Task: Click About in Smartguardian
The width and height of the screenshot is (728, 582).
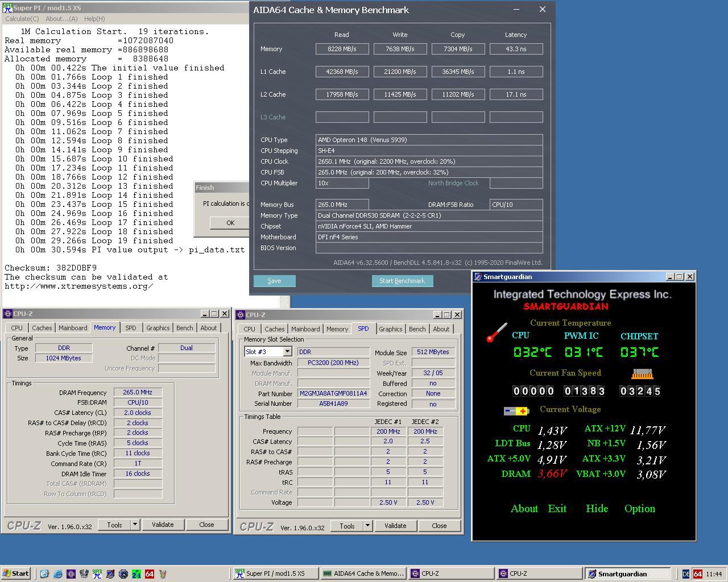Action: pyautogui.click(x=524, y=509)
